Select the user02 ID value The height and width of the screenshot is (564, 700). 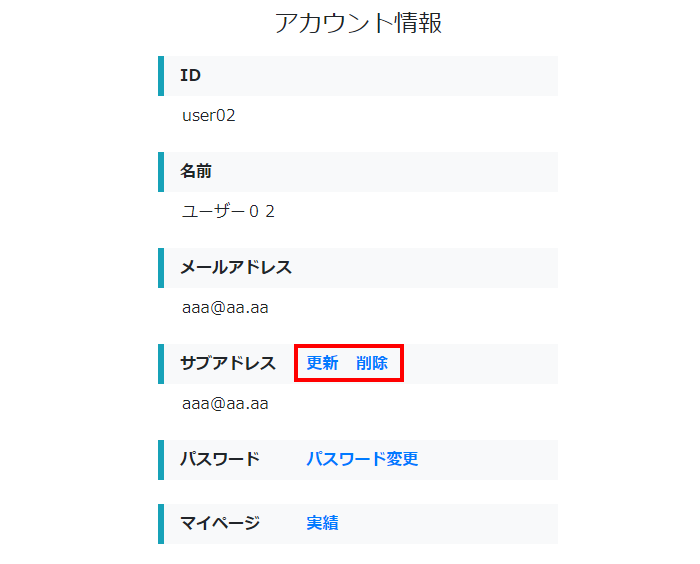[208, 115]
